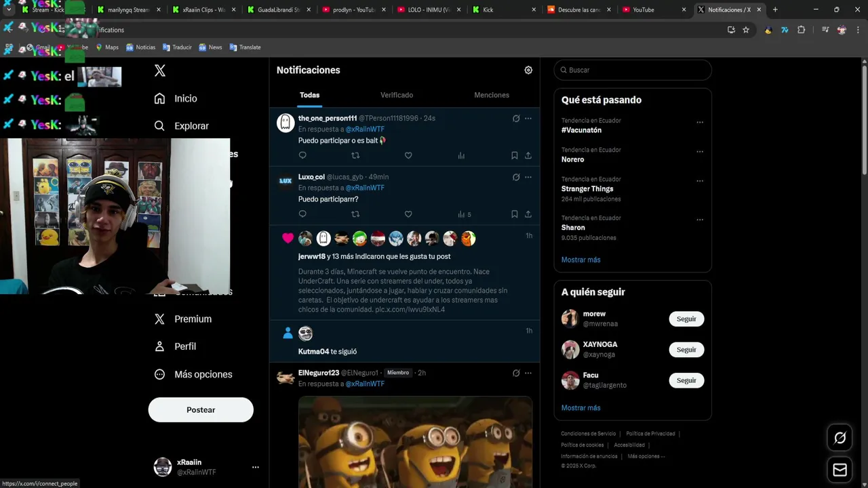This screenshot has width=868, height=488.
Task: Click the Premium X icon
Action: 159,319
